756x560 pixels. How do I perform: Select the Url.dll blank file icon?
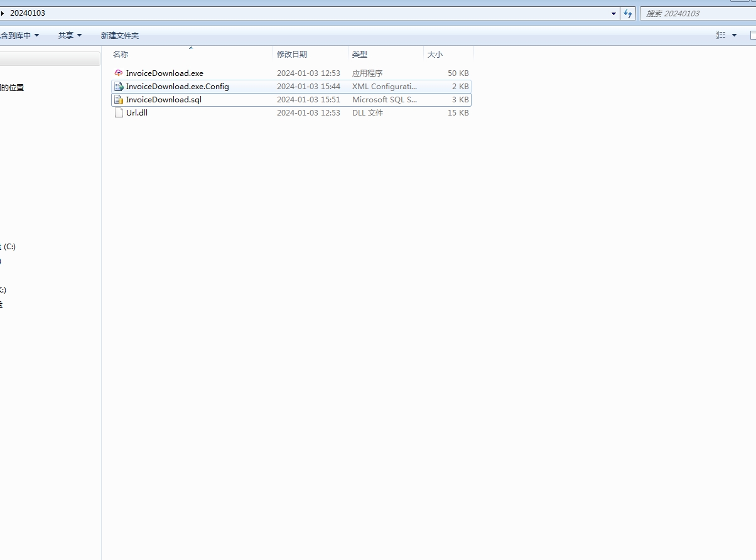[x=119, y=113]
